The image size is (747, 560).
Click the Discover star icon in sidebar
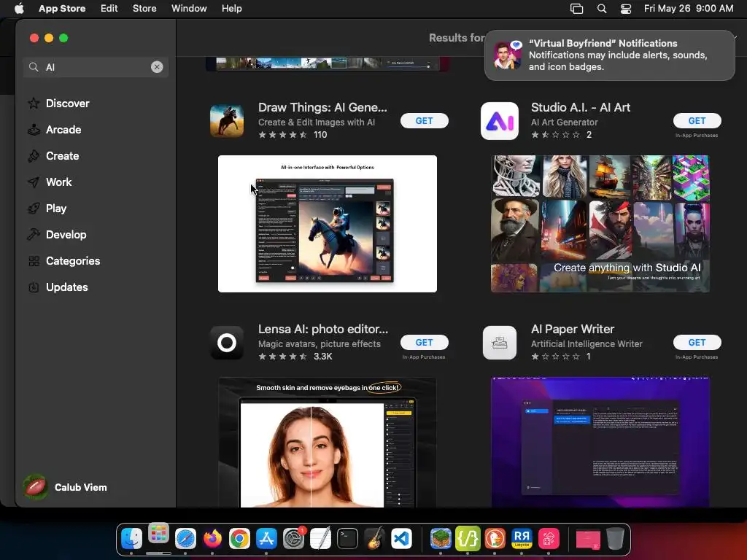(x=34, y=104)
